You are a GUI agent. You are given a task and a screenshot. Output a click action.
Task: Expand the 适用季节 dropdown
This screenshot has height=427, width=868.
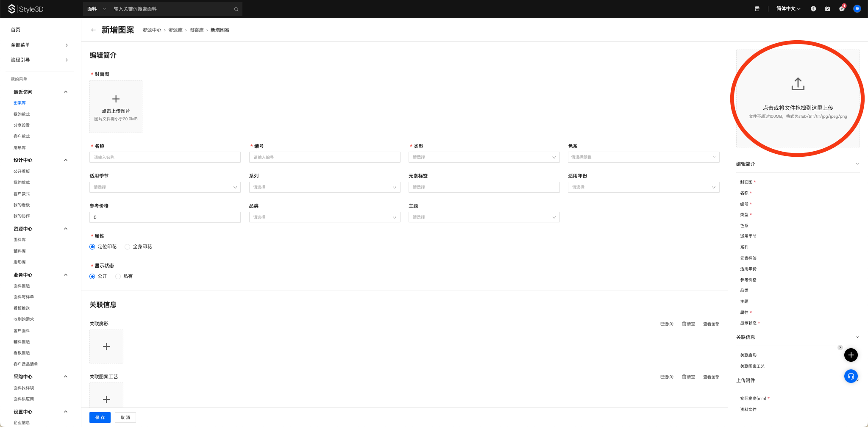point(165,187)
